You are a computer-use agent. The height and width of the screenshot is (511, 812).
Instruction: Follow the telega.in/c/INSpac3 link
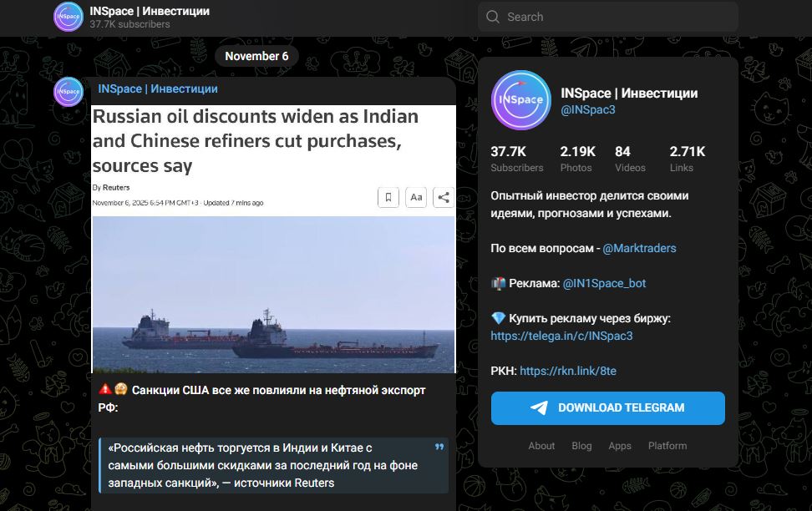561,336
